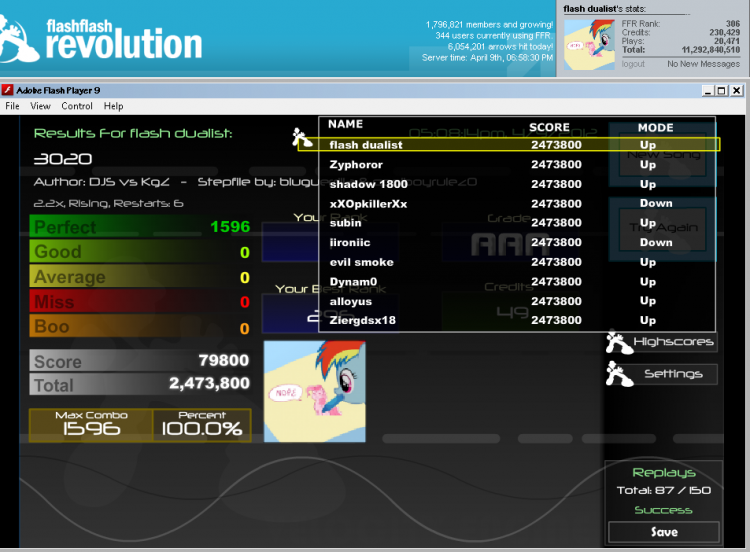
Task: Select the evil smoke highscore row
Action: click(x=519, y=262)
